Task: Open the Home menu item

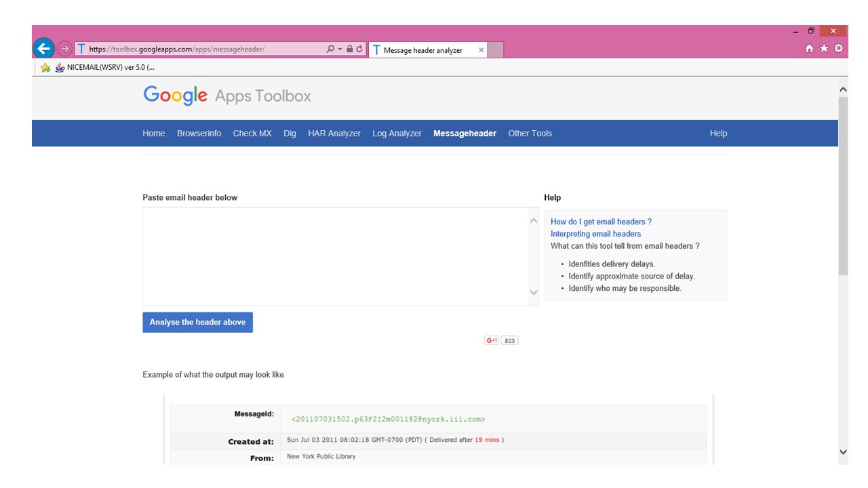Action: click(154, 134)
